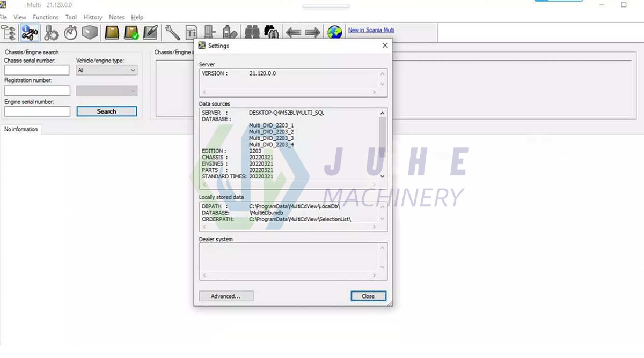Click the navigate back arrow

point(293,32)
